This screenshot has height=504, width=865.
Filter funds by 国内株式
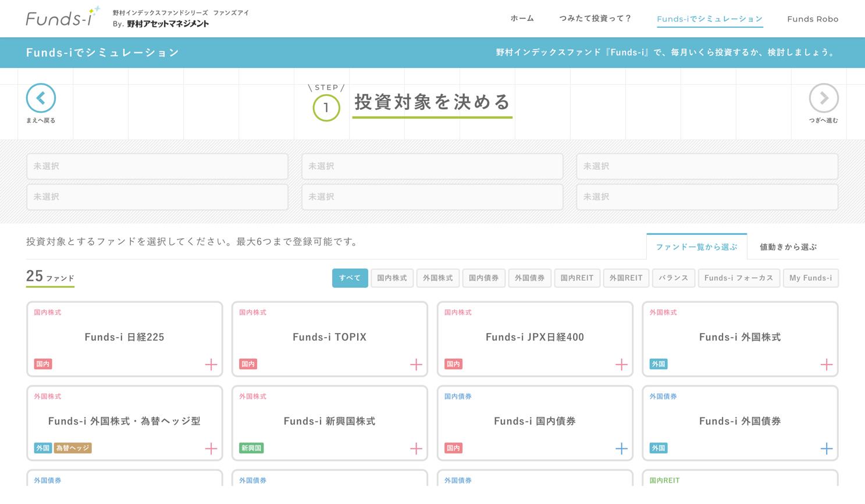click(x=392, y=278)
